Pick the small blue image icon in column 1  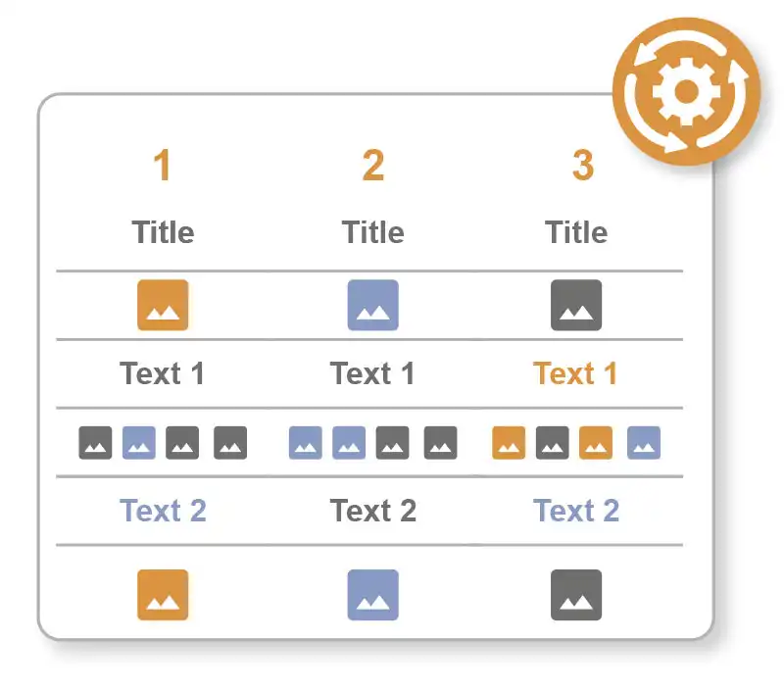[x=139, y=443]
